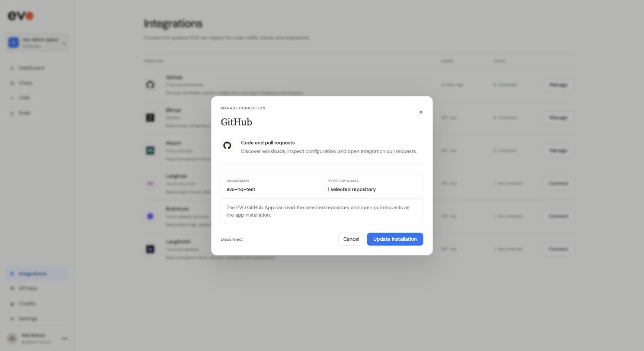Click the Disconnect link
The image size is (644, 351).
coord(232,239)
